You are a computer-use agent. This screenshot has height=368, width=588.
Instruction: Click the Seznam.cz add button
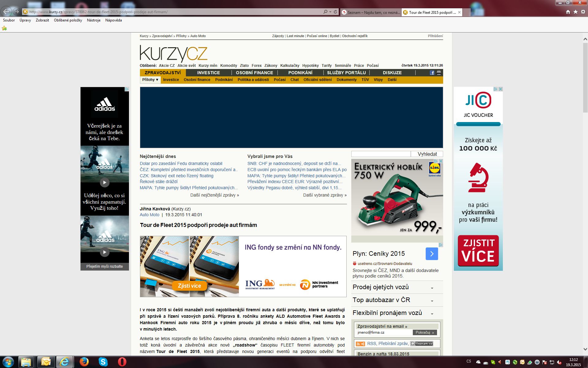coord(422,344)
